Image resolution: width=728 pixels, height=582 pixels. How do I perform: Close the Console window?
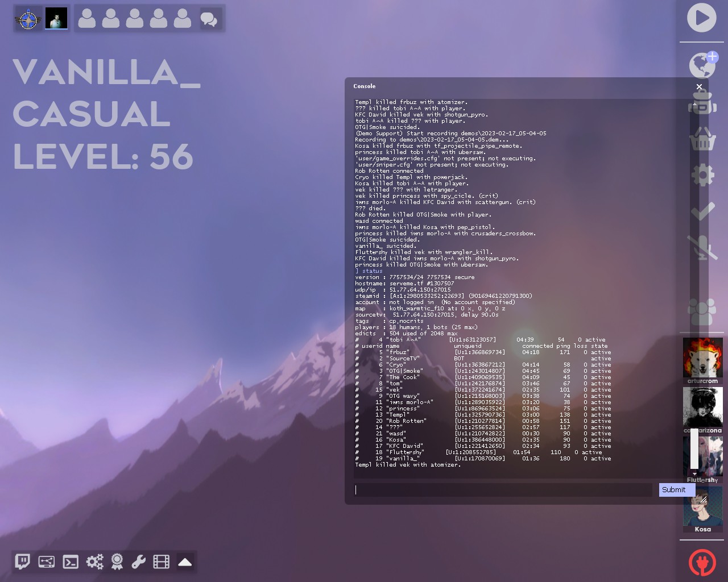[x=699, y=86]
